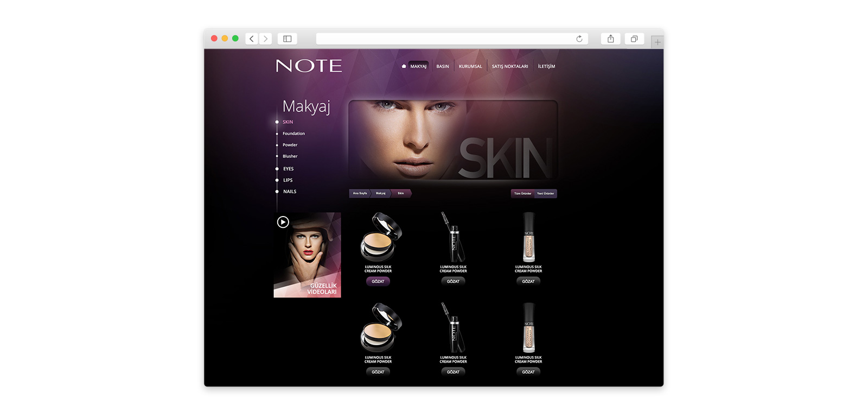Choose the Foundation subcategory
Image resolution: width=868 pixels, height=419 pixels.
tap(293, 134)
